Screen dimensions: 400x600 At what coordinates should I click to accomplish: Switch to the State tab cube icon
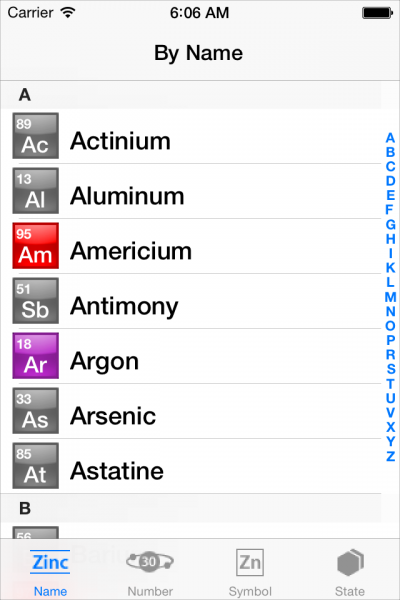[x=350, y=572]
